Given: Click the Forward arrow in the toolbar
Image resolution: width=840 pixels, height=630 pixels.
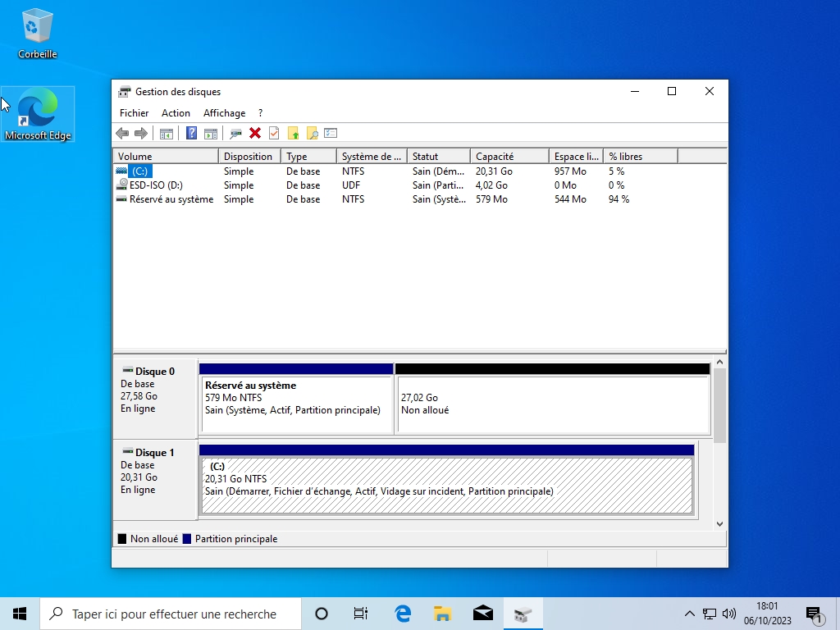Looking at the screenshot, I should (x=140, y=133).
